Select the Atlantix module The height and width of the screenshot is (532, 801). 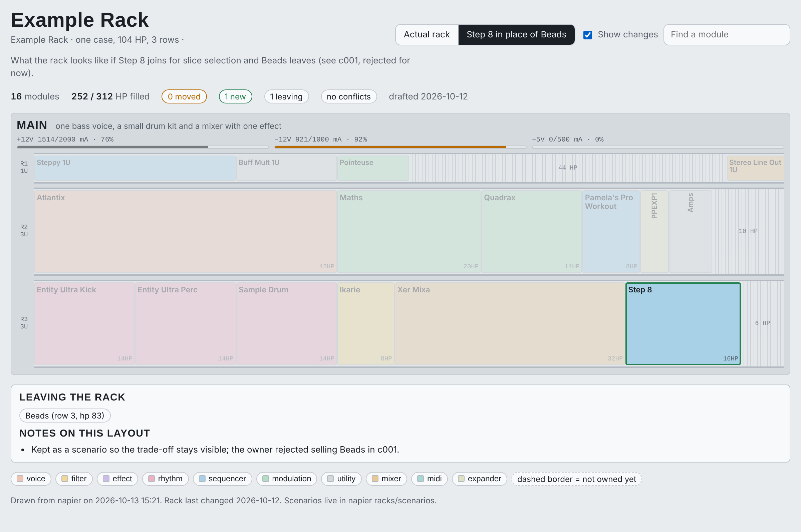click(x=185, y=231)
